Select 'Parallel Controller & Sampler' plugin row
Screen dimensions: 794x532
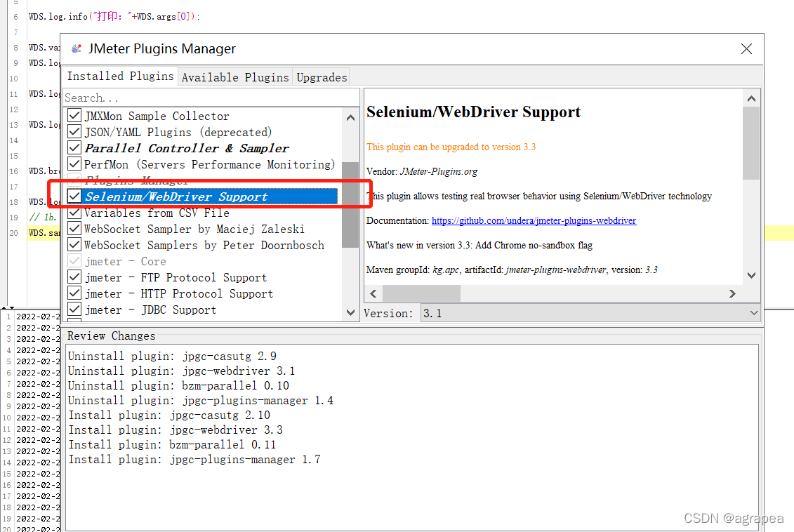click(x=186, y=148)
